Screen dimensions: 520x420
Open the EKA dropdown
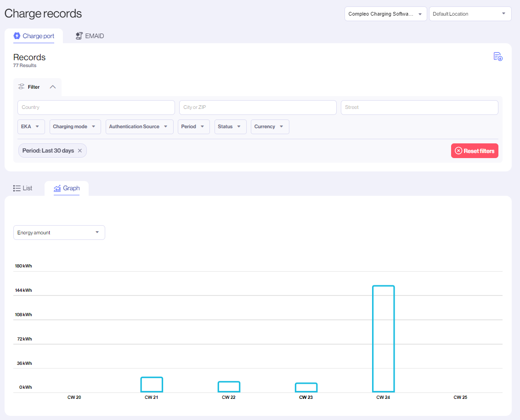(x=31, y=127)
